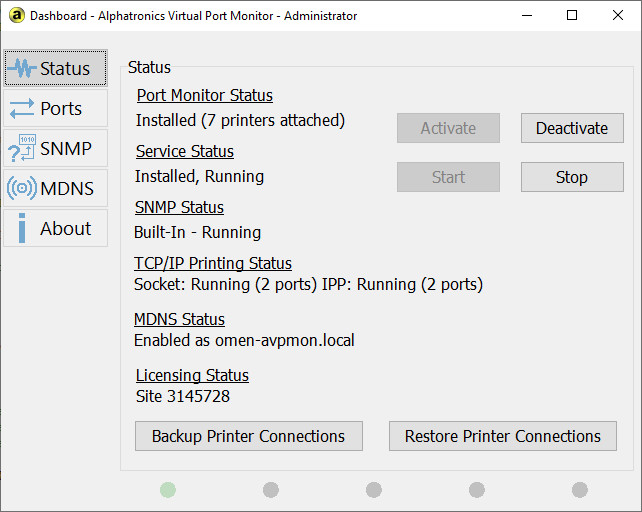The height and width of the screenshot is (512, 642).
Task: Click 'Built-In - Running' text
Action: coord(197,232)
